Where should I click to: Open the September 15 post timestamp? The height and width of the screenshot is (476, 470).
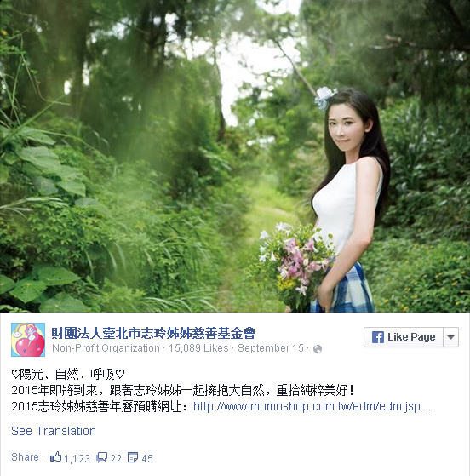271,348
